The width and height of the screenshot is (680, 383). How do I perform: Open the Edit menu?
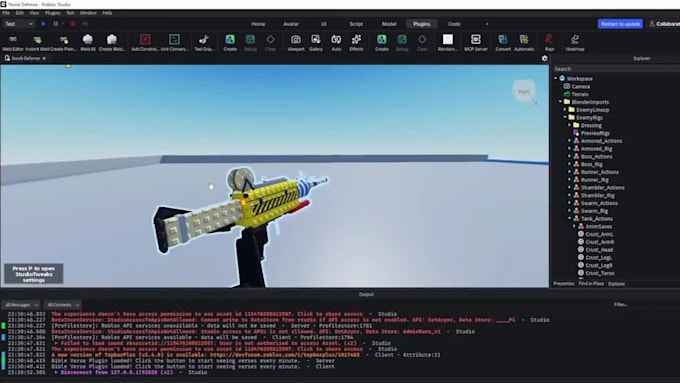pos(20,13)
